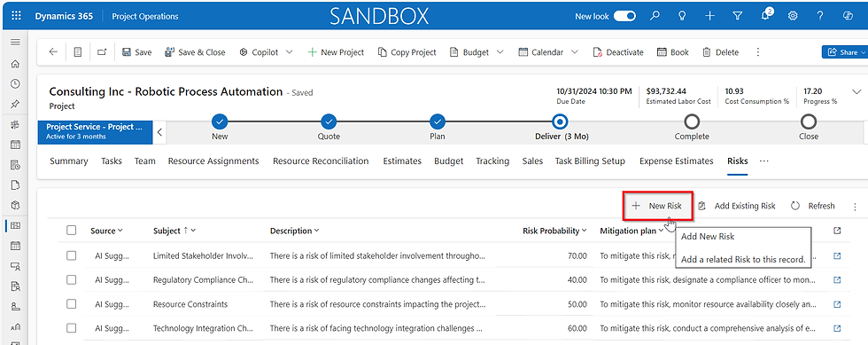Open Description column header dropdown
Screen dimensions: 868x345
294,231
